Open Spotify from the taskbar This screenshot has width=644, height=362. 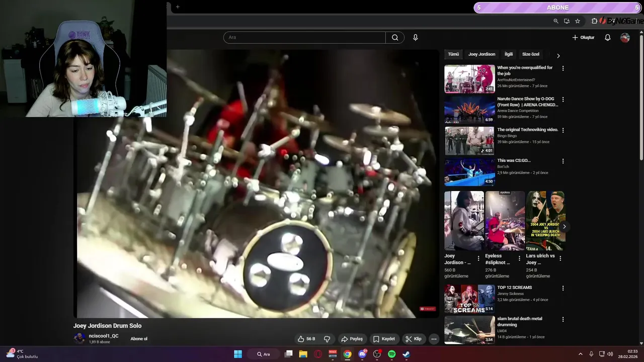pos(391,354)
